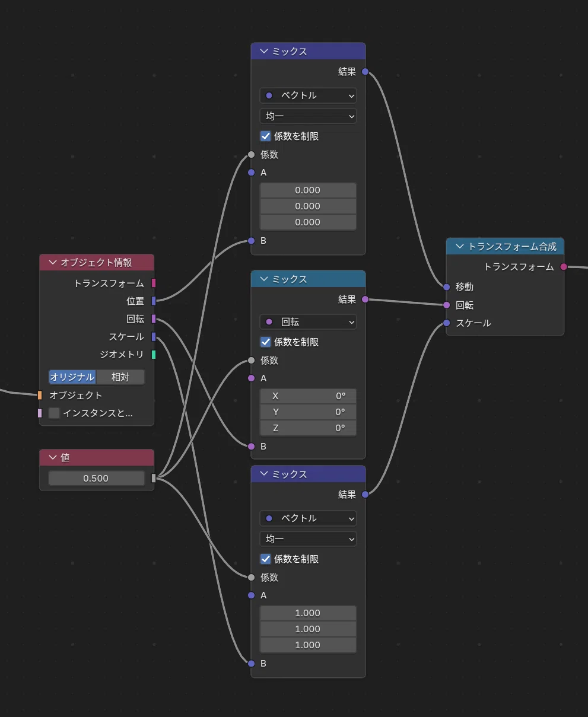Toggle 係数を制限 checkbox in top ミックス node
Viewport: 588px width, 717px height.
point(266,136)
